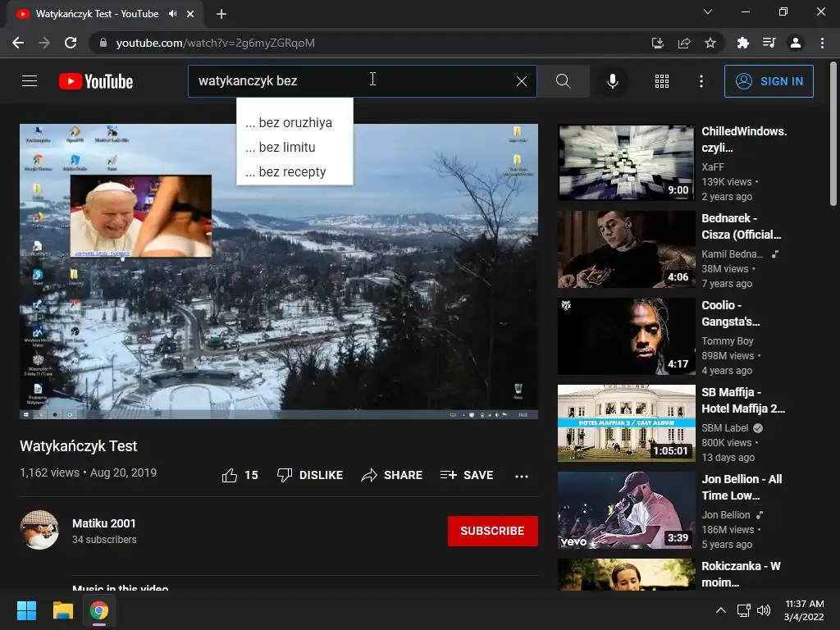Open Rokiczanka - W moim video title
The height and width of the screenshot is (630, 840).
(741, 573)
